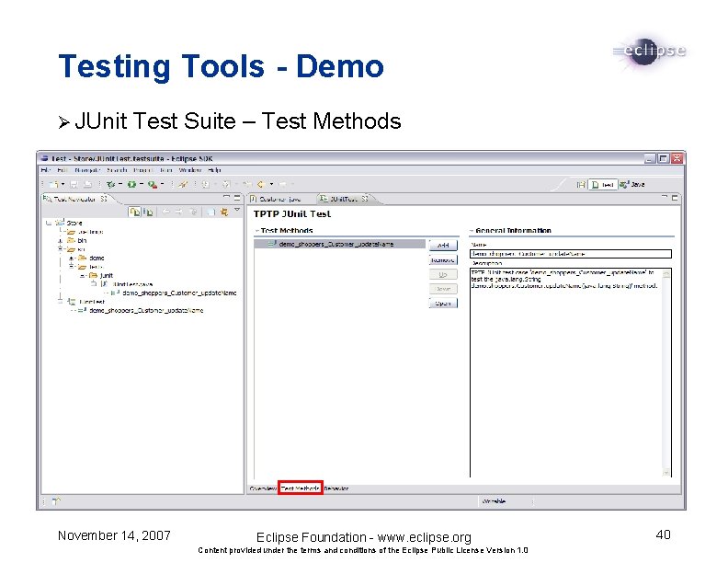
Task: Toggle the pressed-in view mode button in Test Navigator
Action: 134,212
